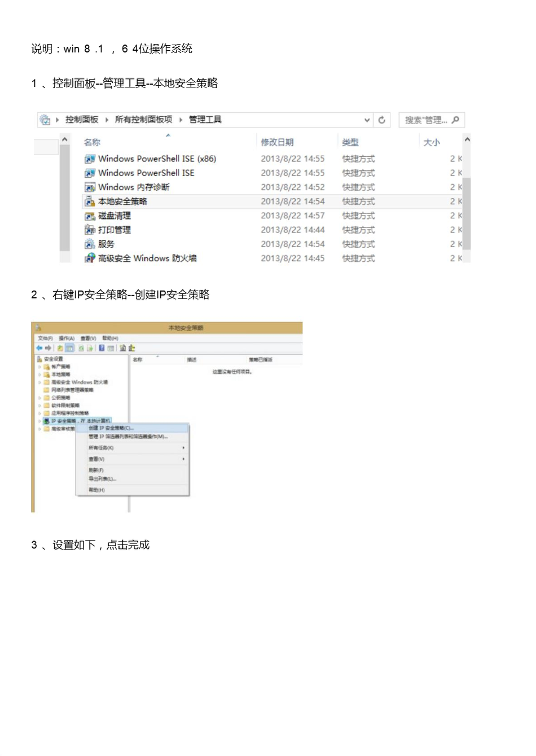Viewport: 536px width, 756px height.
Task: Click the refresh button beside the address bar
Action: pyautogui.click(x=382, y=120)
